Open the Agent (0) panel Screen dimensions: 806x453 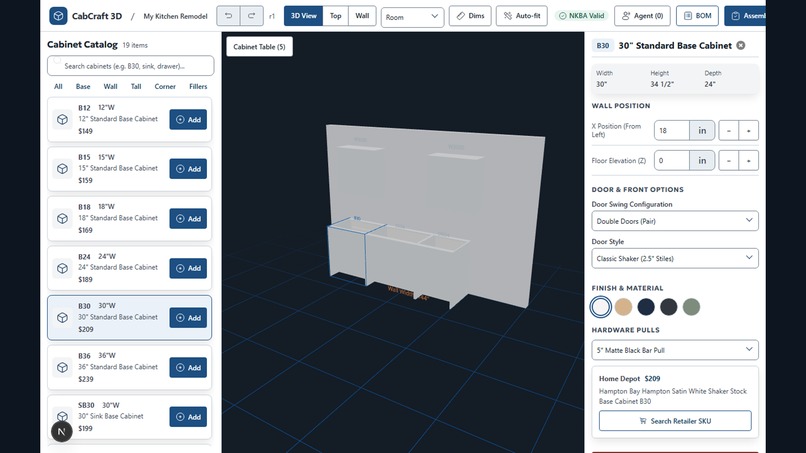[643, 16]
